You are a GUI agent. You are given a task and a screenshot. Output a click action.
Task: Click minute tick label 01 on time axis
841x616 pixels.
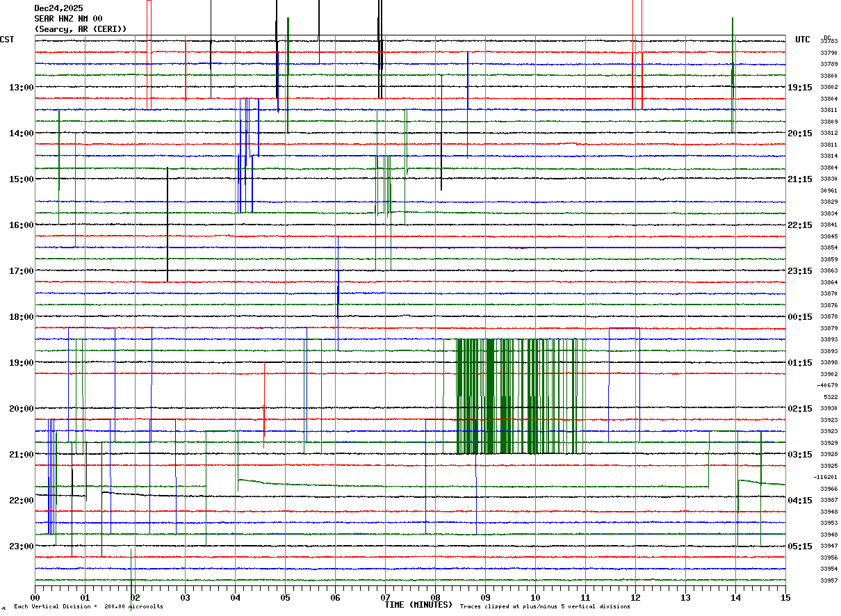tap(85, 597)
